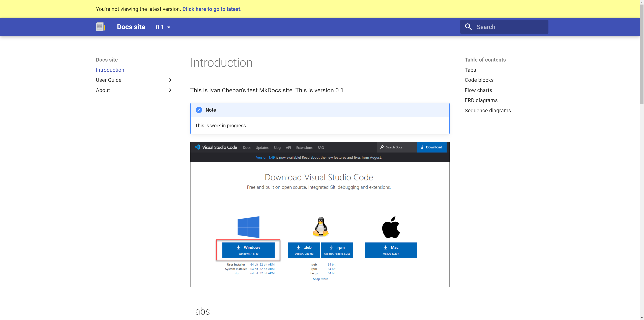Open the 0.1 version dropdown
Image resolution: width=644 pixels, height=320 pixels.
(163, 27)
